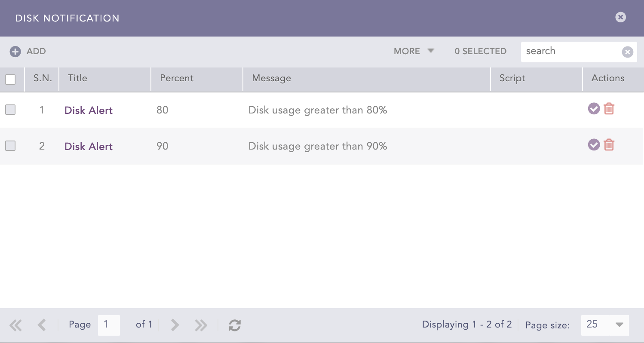Check the row 2 Disk Alert checkbox
Image resolution: width=644 pixels, height=343 pixels.
coord(10,146)
